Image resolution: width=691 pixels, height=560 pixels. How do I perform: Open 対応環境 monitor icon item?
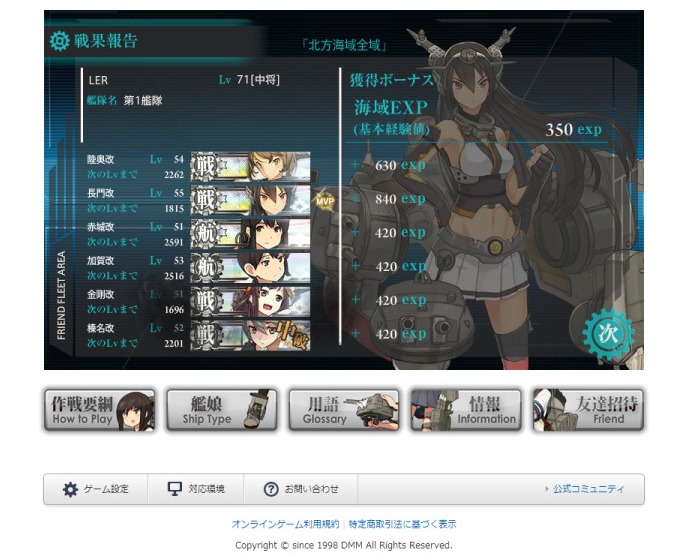coord(196,489)
